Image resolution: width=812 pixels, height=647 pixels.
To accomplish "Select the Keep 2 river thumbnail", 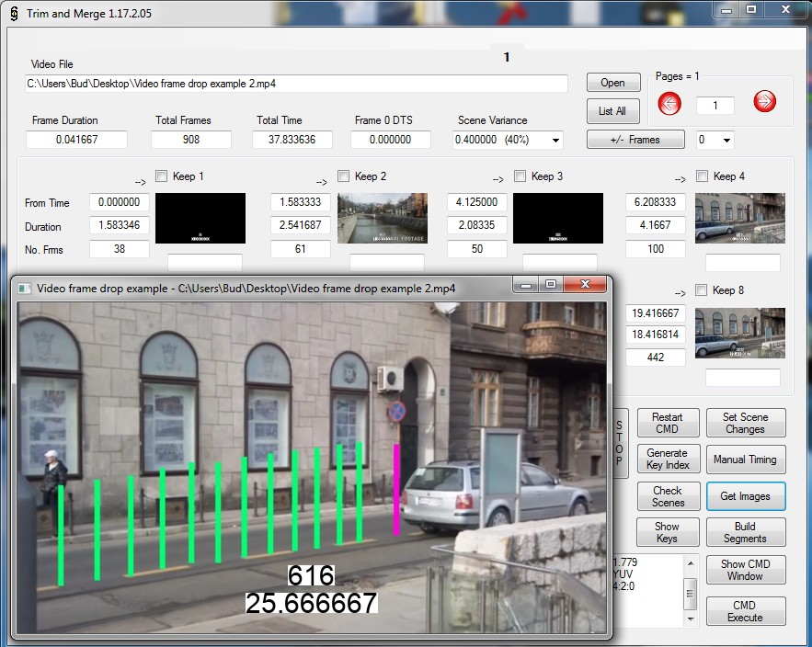I will point(383,218).
